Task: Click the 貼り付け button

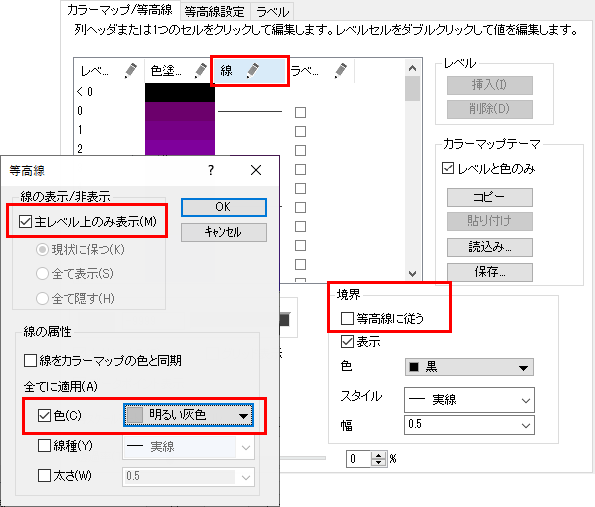Action: coord(490,221)
